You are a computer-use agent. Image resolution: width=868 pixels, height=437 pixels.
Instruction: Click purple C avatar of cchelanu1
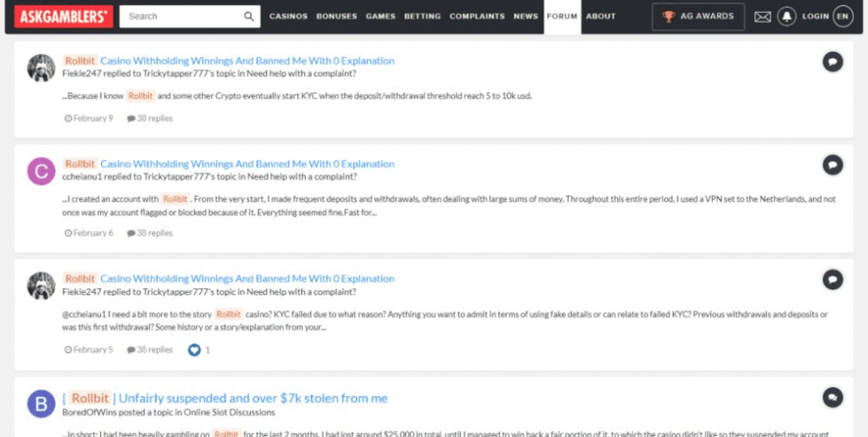coord(42,171)
